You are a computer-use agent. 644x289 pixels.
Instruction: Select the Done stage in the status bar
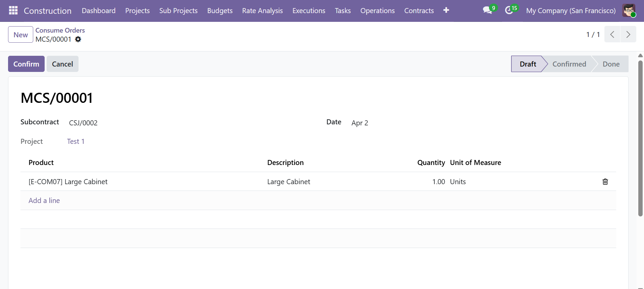coord(611,64)
